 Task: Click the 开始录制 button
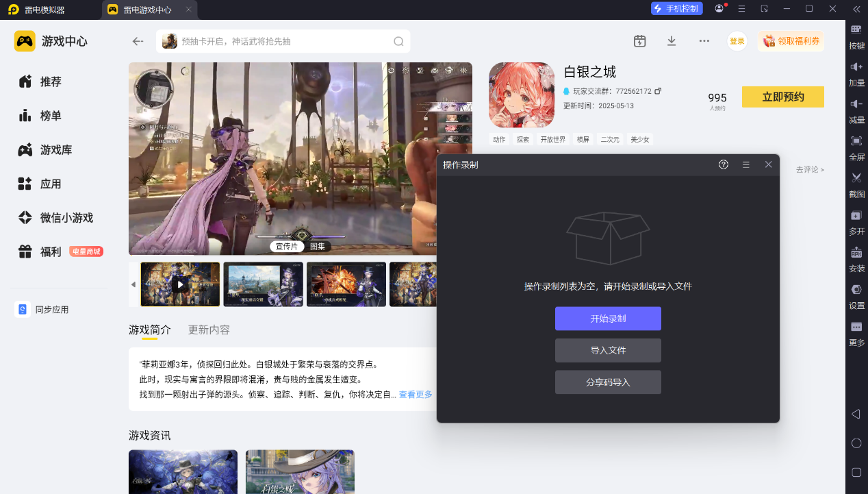[x=608, y=319]
